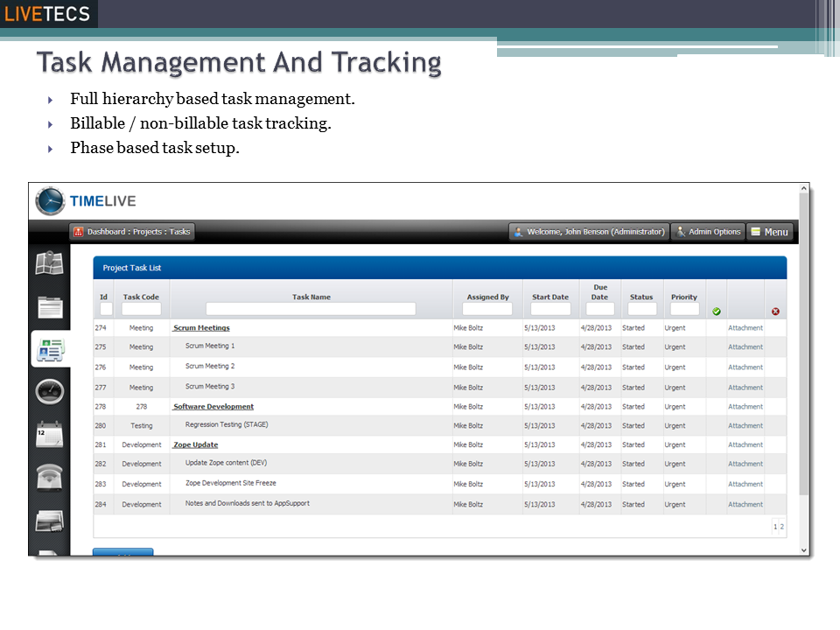840x630 pixels.
Task: Click the Start Date filter field
Action: click(x=550, y=309)
